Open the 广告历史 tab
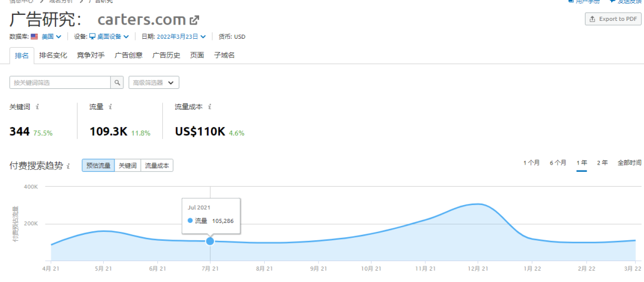644x282 pixels. coord(166,55)
